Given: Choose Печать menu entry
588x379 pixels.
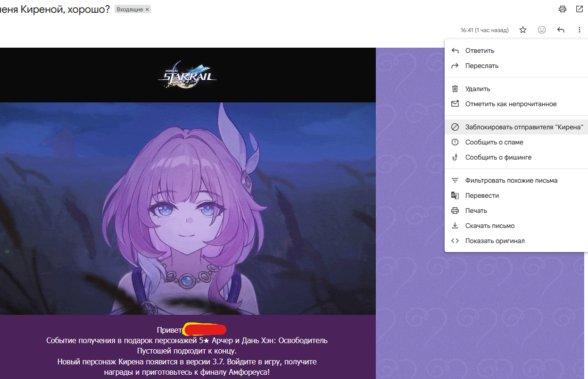Looking at the screenshot, I should point(516,211).
